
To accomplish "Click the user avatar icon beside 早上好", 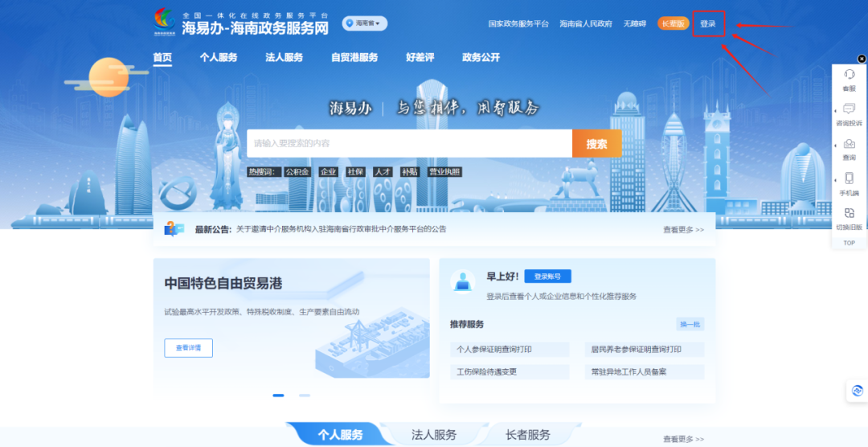I will click(462, 281).
